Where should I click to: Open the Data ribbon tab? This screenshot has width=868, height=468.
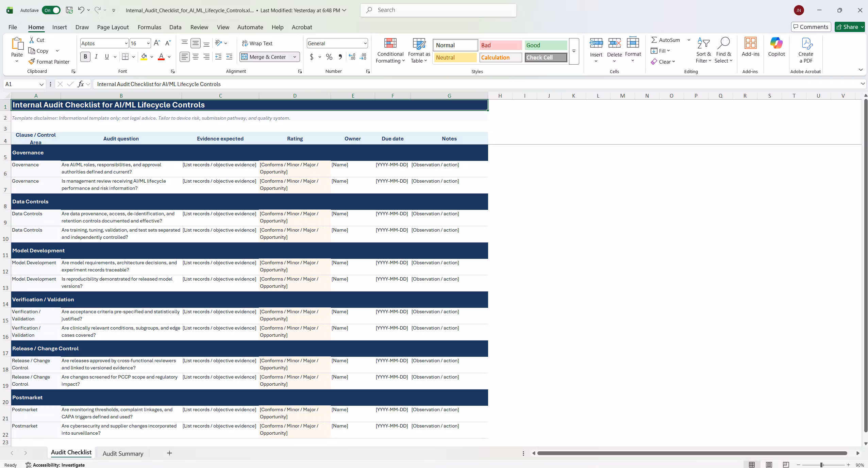coord(175,27)
